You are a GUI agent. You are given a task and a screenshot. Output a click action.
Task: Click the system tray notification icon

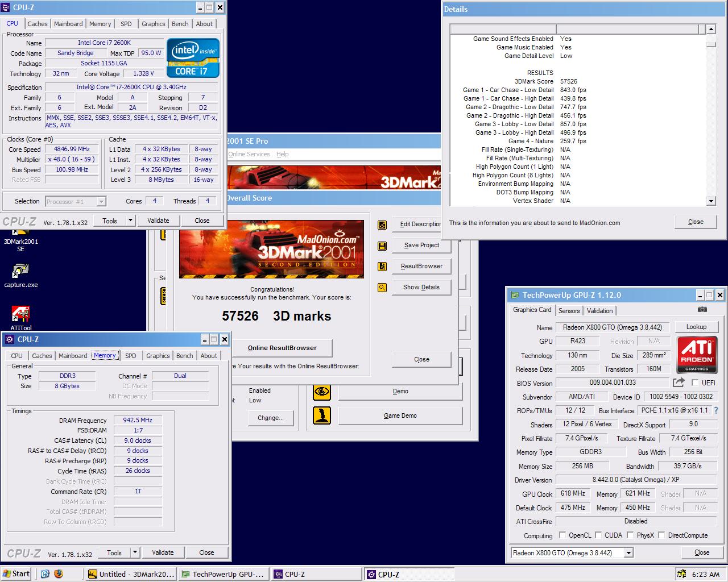click(x=681, y=574)
